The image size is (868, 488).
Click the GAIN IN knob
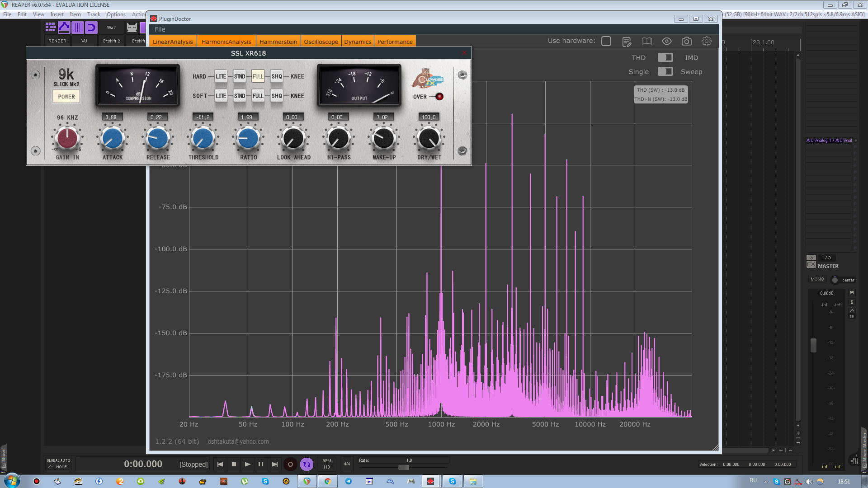click(x=67, y=138)
